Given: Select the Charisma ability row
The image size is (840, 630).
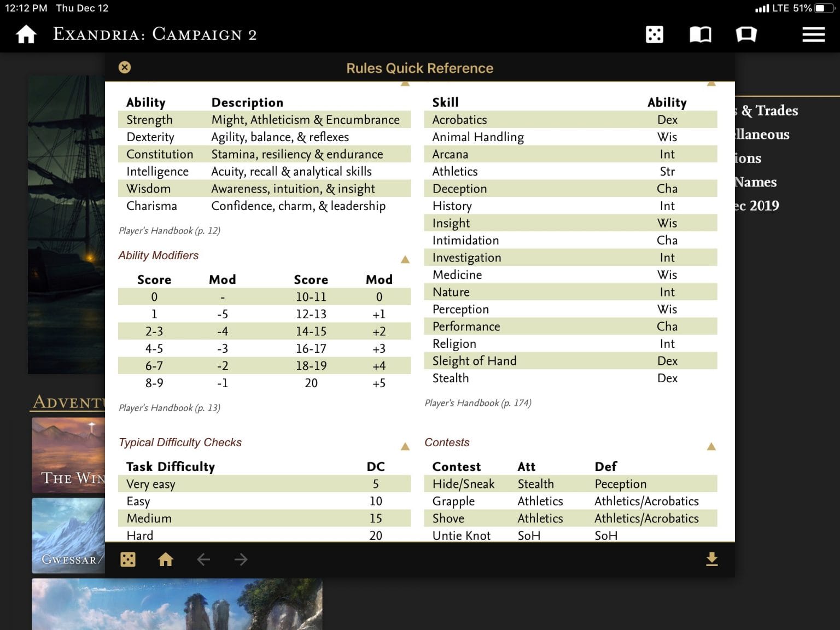Looking at the screenshot, I should tap(264, 206).
